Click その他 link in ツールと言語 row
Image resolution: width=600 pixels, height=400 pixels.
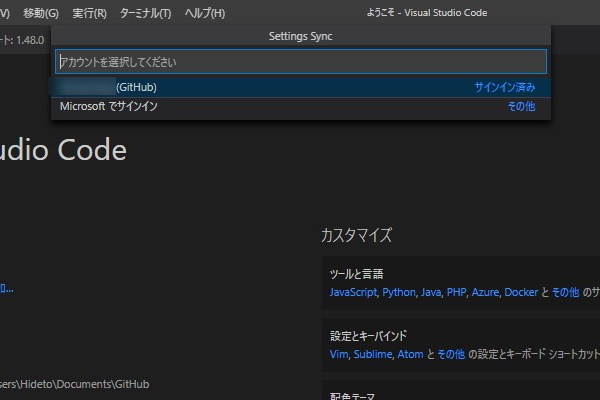[565, 292]
